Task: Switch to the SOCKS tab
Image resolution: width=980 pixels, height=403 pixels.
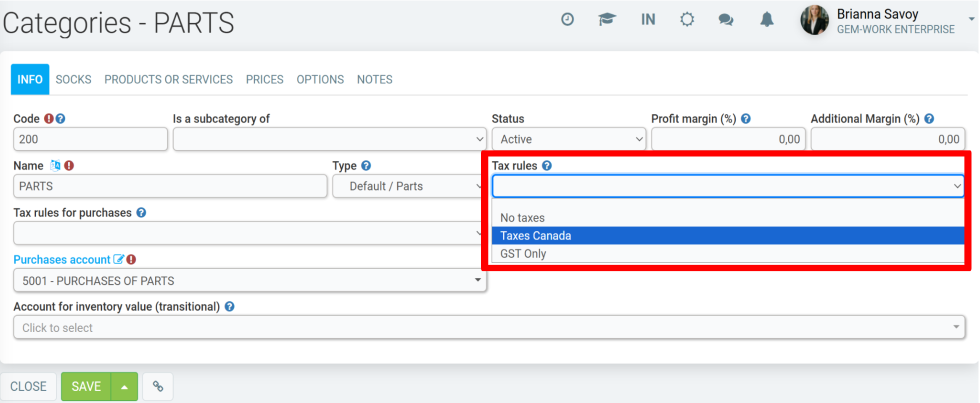Action: (73, 79)
